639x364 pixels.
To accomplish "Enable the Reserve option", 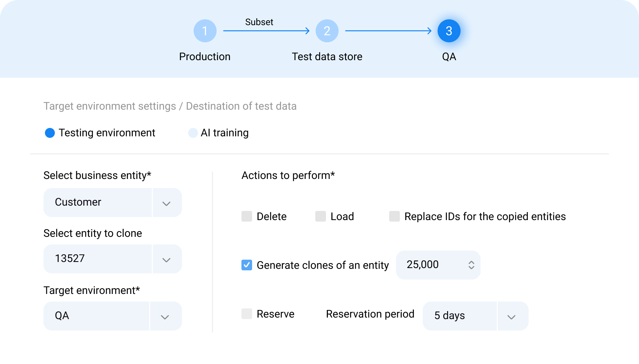I will 247,314.
